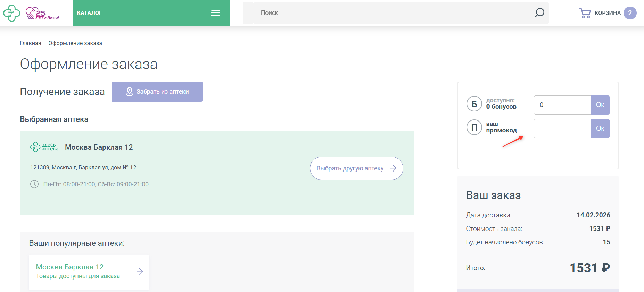Click the arrow on popular pharmacy card

click(140, 272)
